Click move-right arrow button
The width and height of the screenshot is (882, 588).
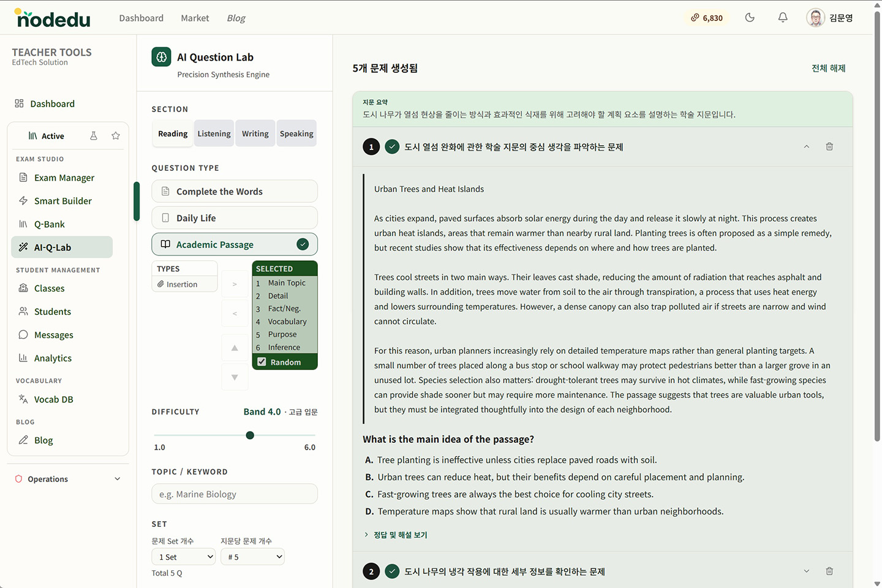(x=235, y=284)
